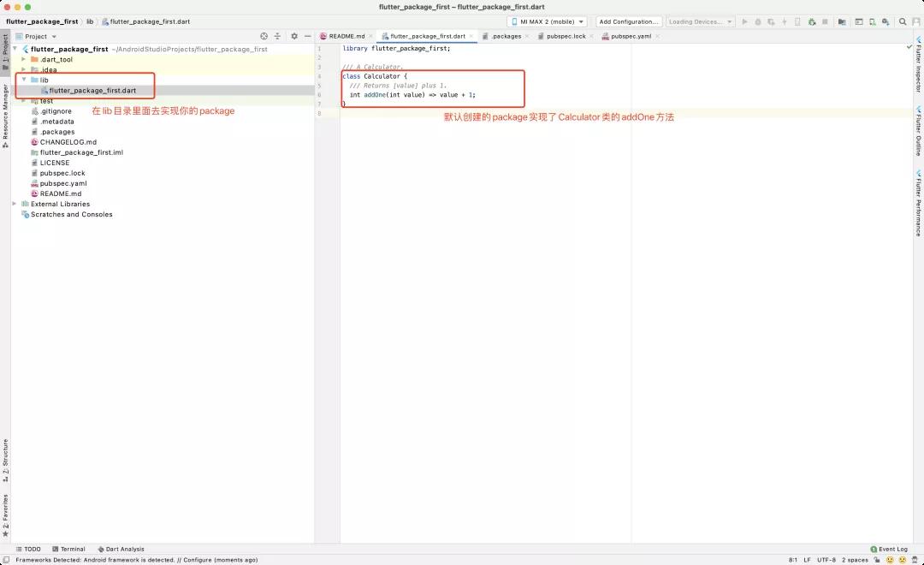Click the Add Configuration button
Viewport: 924px width, 565px height.
pyautogui.click(x=628, y=21)
